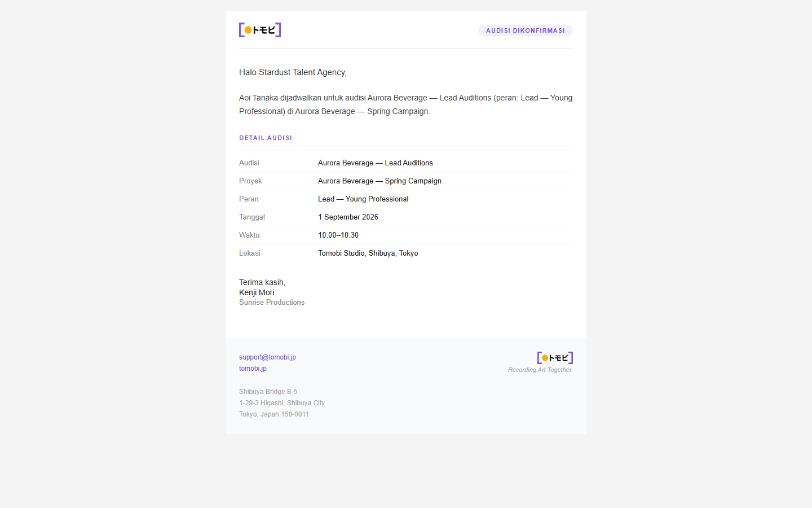The width and height of the screenshot is (812, 508).
Task: Select the date '1 September 2026'
Action: coord(348,217)
